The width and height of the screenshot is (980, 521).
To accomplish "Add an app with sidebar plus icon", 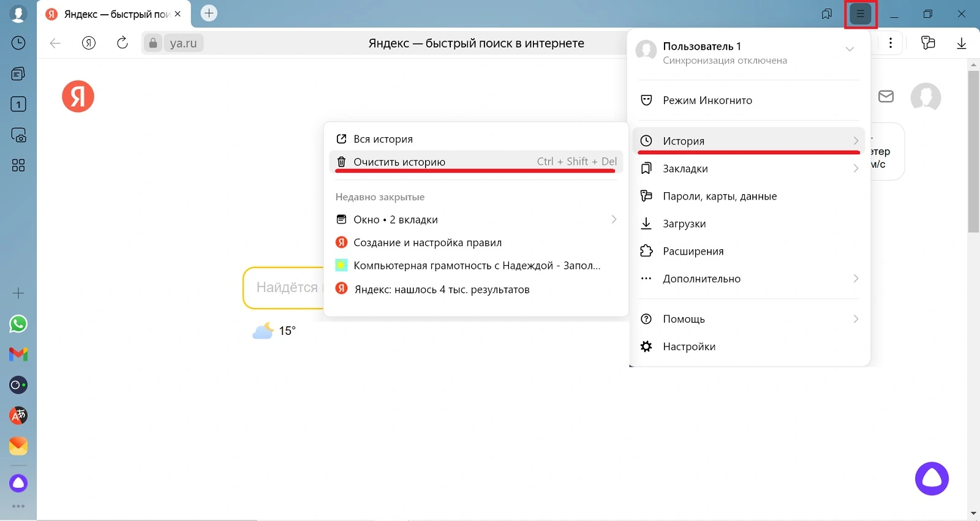I will 18,293.
